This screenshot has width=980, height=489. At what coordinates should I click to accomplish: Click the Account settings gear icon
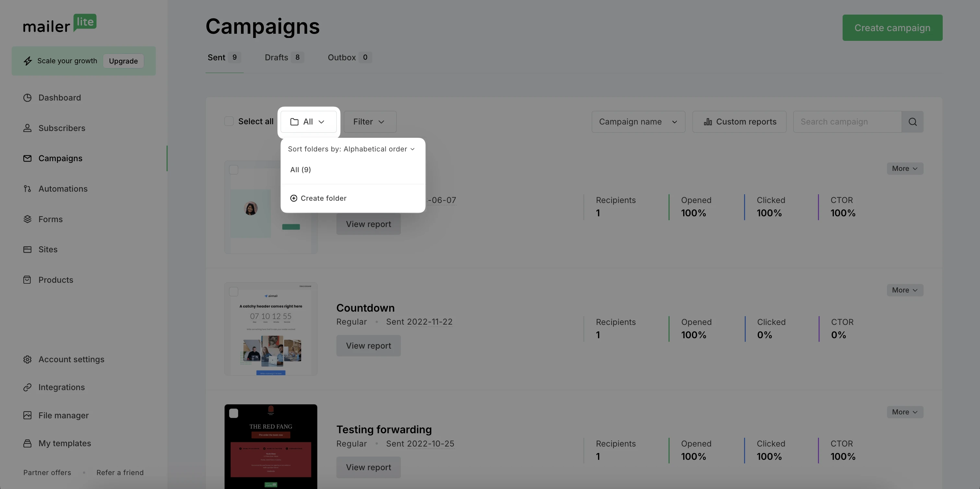click(28, 360)
